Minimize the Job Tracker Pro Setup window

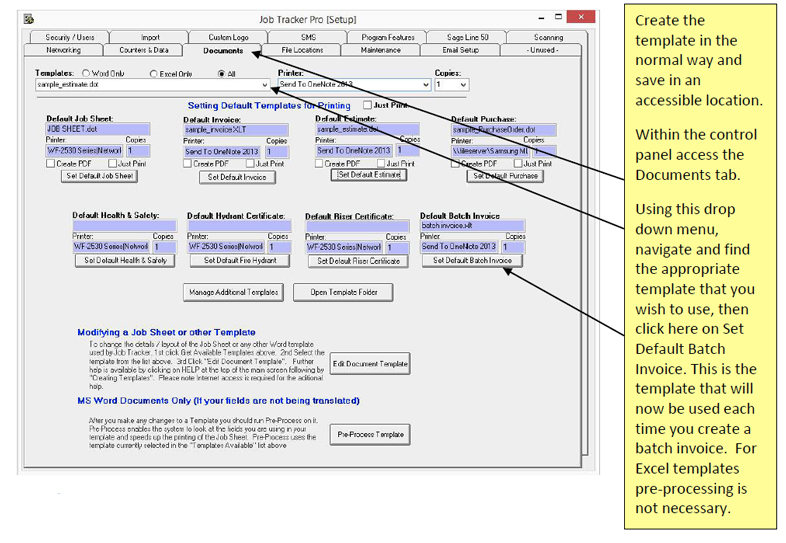tap(541, 18)
